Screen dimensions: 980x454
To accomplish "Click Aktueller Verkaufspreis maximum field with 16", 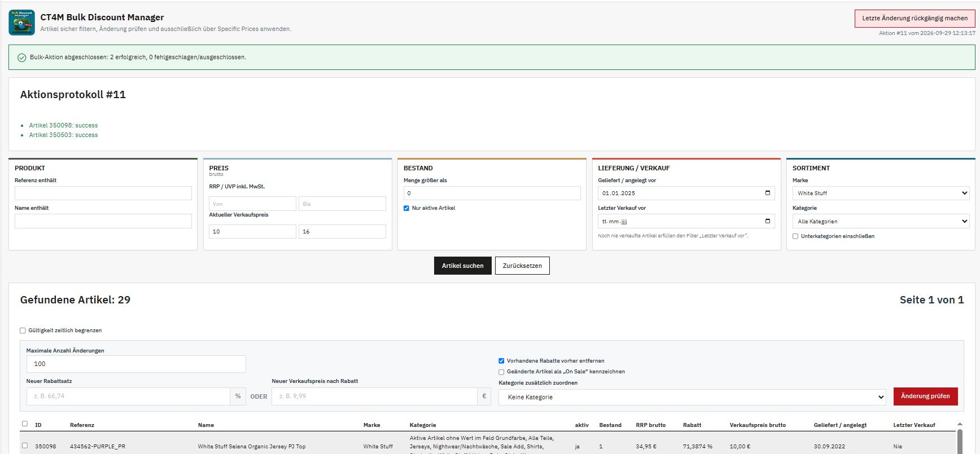I will [x=342, y=231].
